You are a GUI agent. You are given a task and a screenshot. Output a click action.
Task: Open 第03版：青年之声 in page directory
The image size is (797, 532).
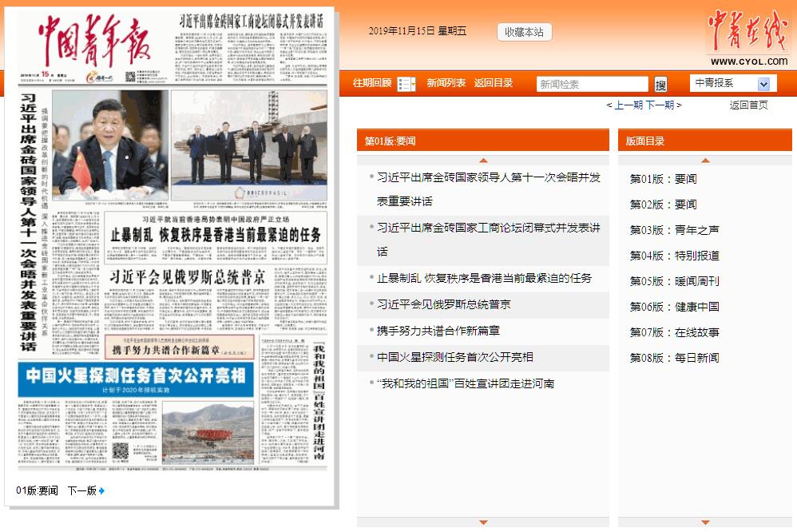[674, 230]
